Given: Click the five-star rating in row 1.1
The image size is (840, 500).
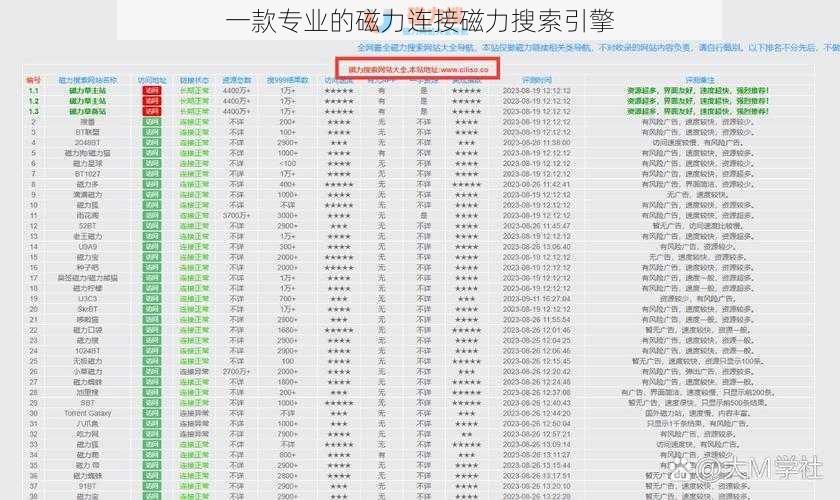Looking at the screenshot, I should click(339, 91).
